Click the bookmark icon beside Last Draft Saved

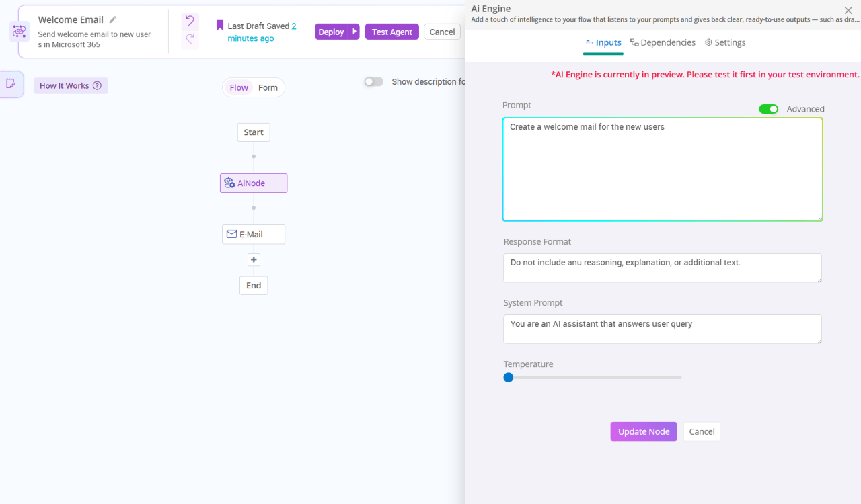[x=219, y=25]
